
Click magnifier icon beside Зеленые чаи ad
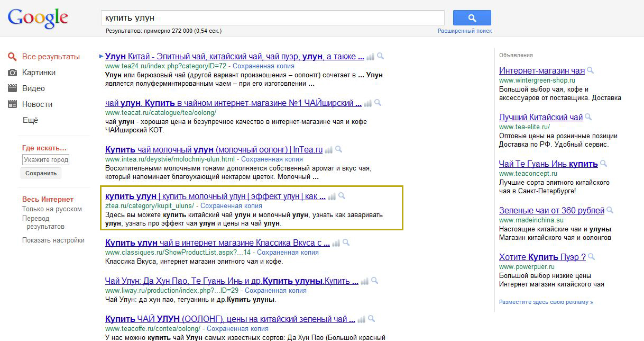610,210
